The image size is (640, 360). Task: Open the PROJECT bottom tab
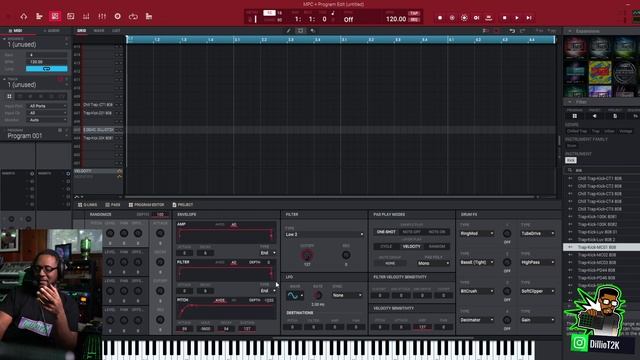click(x=182, y=205)
